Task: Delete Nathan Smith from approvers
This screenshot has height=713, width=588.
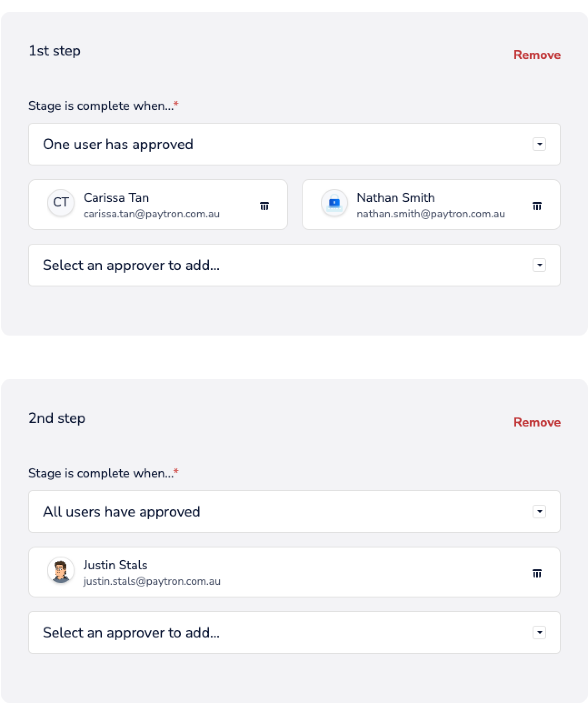Action: click(537, 206)
